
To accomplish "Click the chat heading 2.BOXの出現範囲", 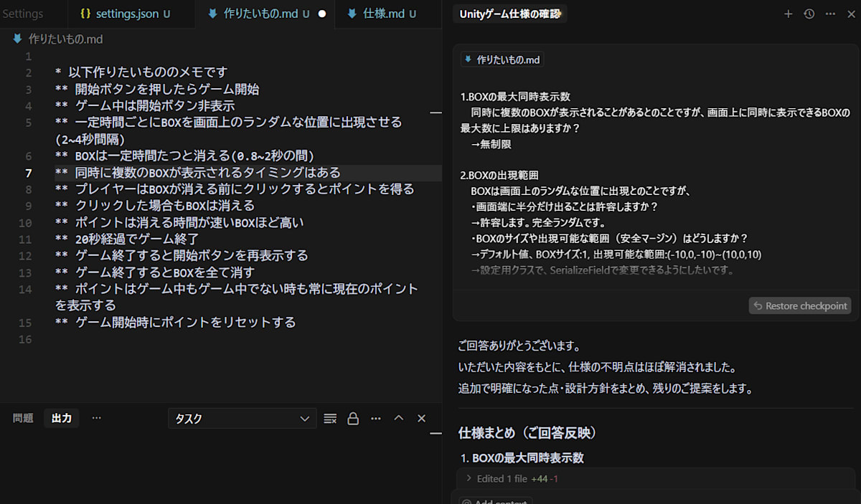I will tap(499, 176).
